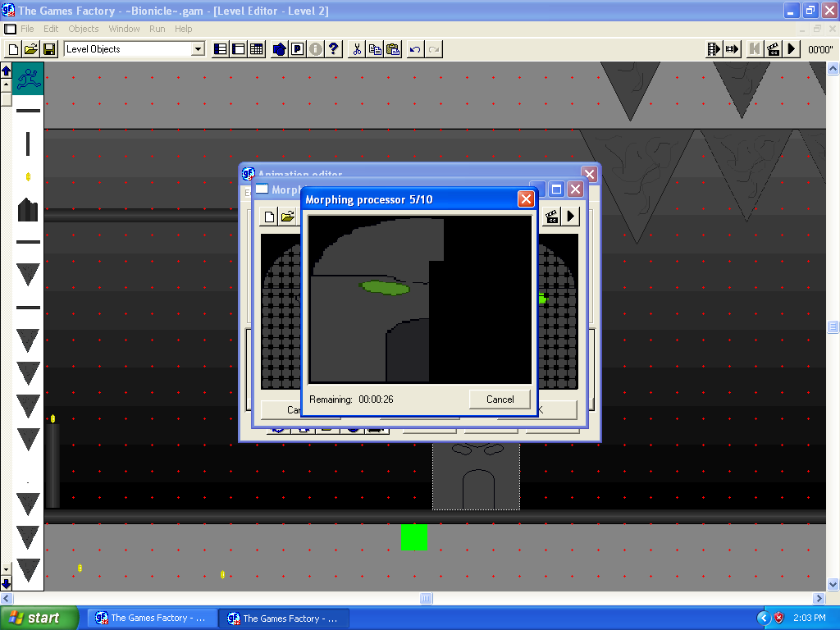Run the application with filmstrip icon
This screenshot has width=840, height=630.
713,49
